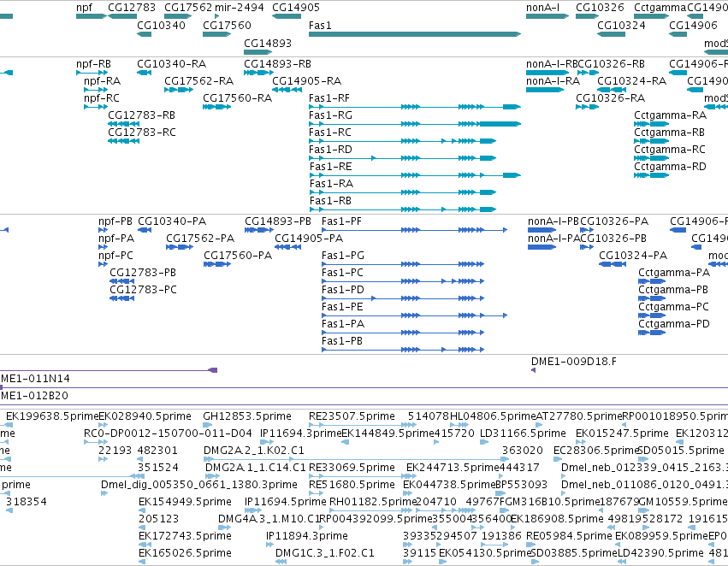Click the CG14893-PB protein label
This screenshot has height=566, width=728.
(x=278, y=221)
